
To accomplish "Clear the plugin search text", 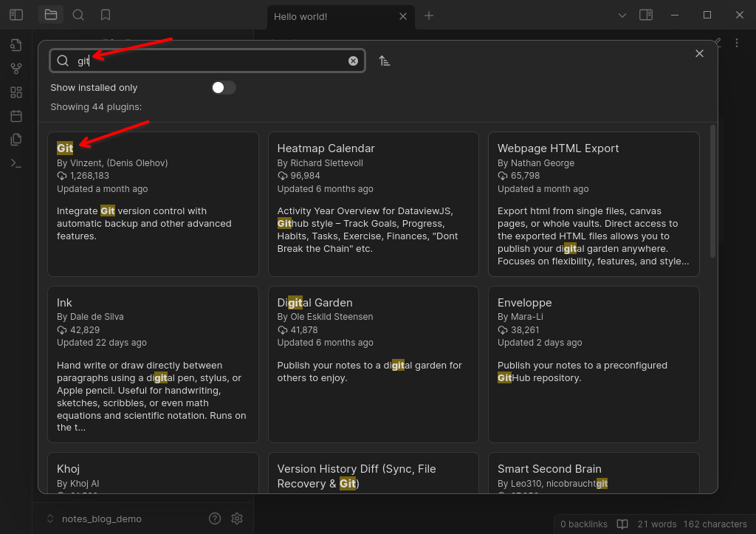I will pyautogui.click(x=353, y=61).
